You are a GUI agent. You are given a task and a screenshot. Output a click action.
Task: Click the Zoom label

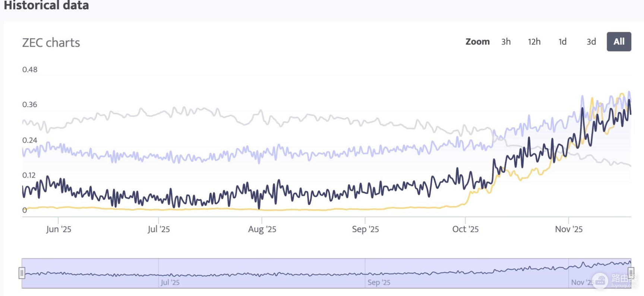[x=477, y=42]
